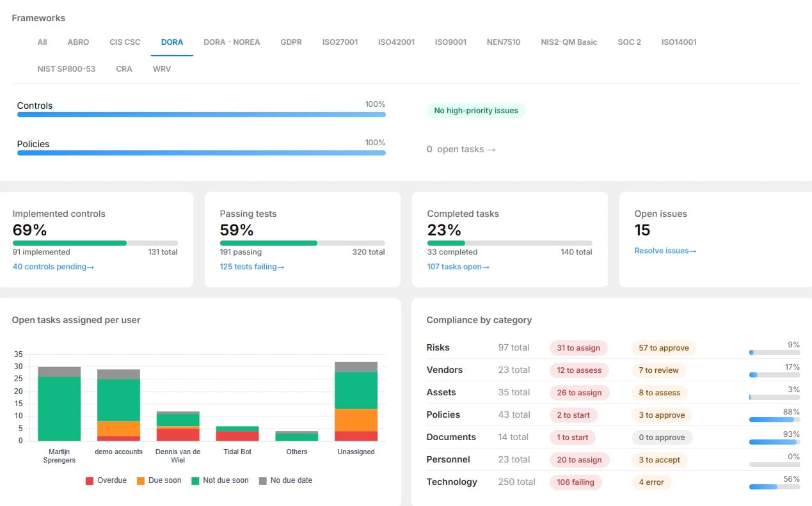Show the All frameworks tab

point(42,42)
